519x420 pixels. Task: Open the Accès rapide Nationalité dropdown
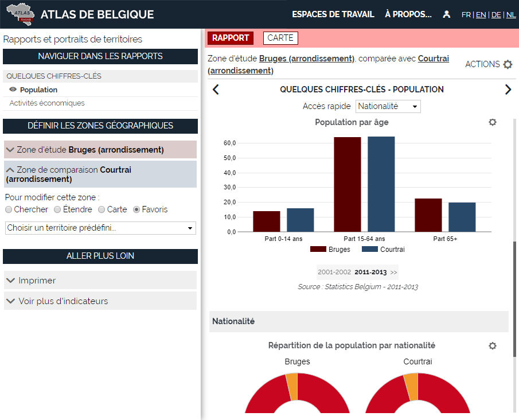point(388,106)
